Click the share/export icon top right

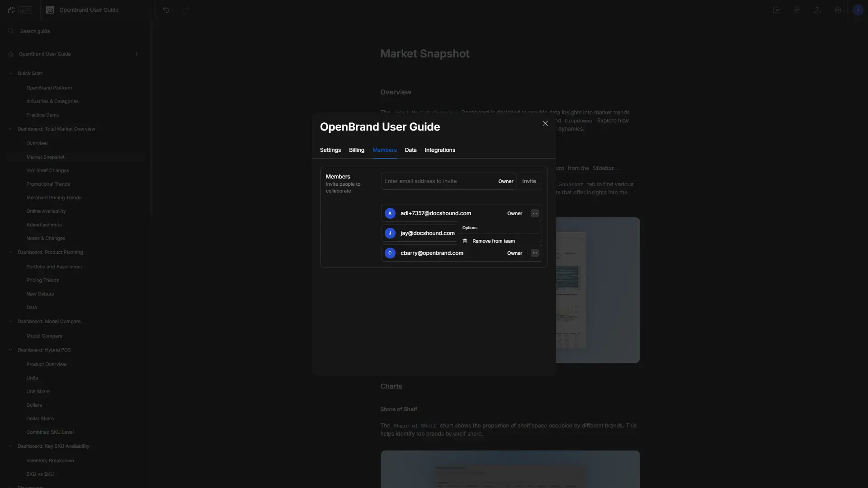pyautogui.click(x=818, y=10)
